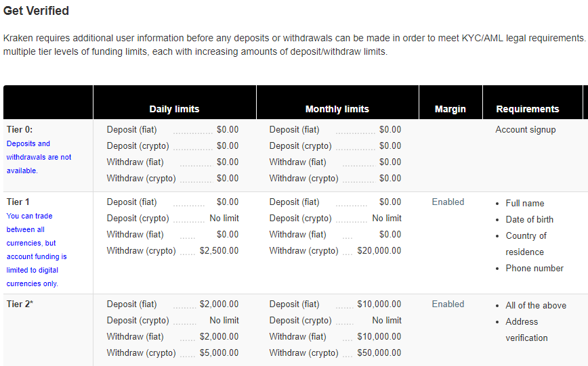Screen dimensions: 588x366
Task: Select the Daily limits column header
Action: pos(174,109)
